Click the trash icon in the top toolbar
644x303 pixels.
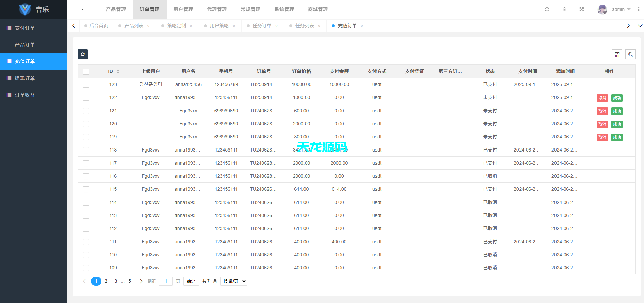(564, 9)
